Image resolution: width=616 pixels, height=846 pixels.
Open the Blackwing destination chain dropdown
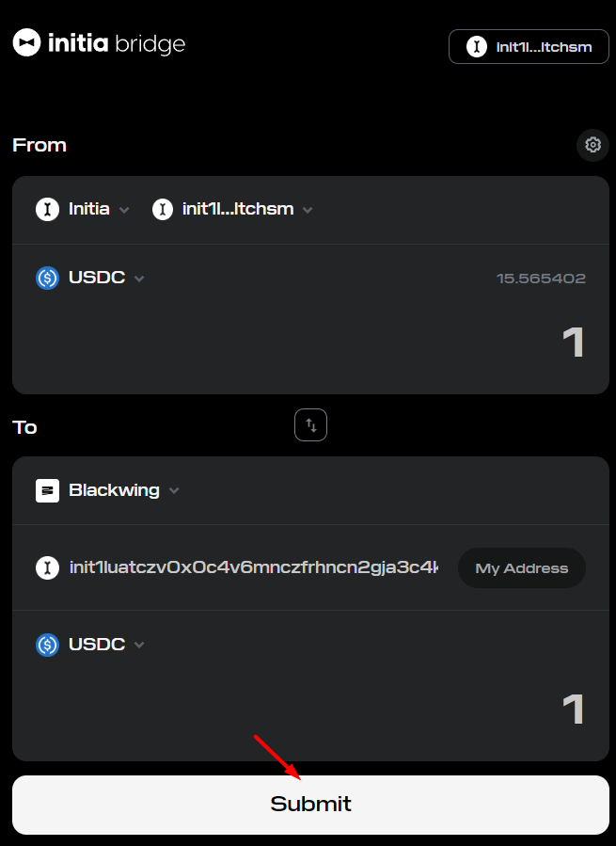tap(108, 490)
